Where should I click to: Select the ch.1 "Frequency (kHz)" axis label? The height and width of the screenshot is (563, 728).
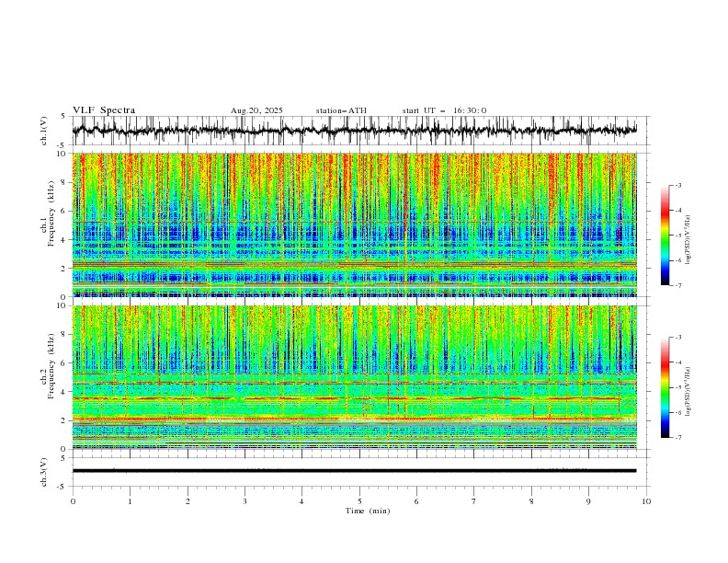[x=51, y=212]
